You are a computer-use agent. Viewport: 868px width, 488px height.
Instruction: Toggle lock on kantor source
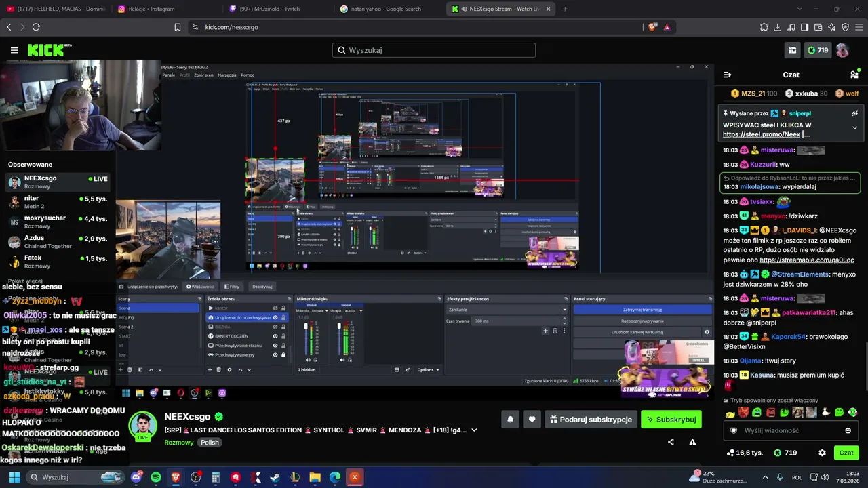click(x=283, y=308)
